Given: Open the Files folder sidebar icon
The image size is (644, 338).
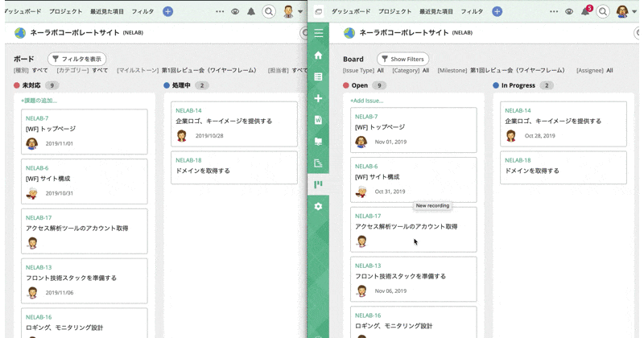Looking at the screenshot, I should coord(319,142).
